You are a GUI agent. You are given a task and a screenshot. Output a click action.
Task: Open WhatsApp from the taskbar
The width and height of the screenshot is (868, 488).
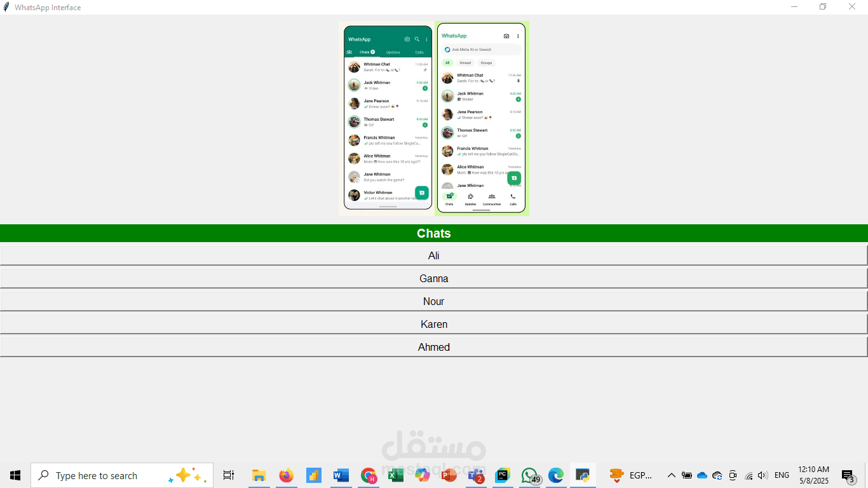coord(530,475)
